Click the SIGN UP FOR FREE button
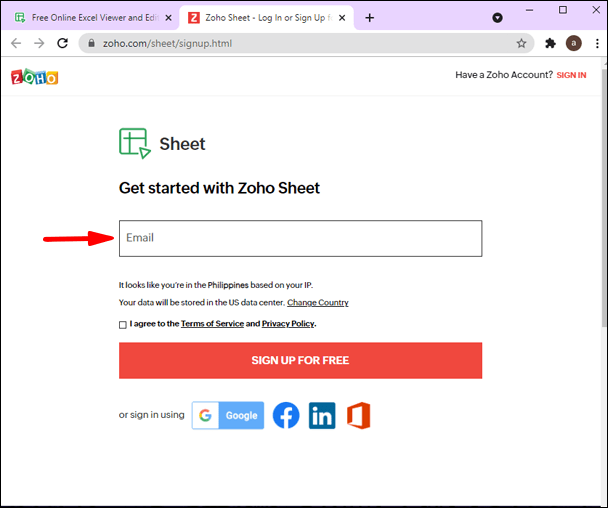The width and height of the screenshot is (608, 508). (301, 360)
